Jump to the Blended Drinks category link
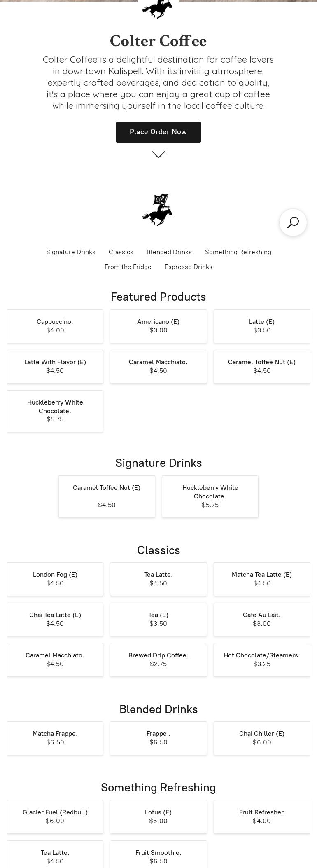The height and width of the screenshot is (868, 317). (169, 252)
